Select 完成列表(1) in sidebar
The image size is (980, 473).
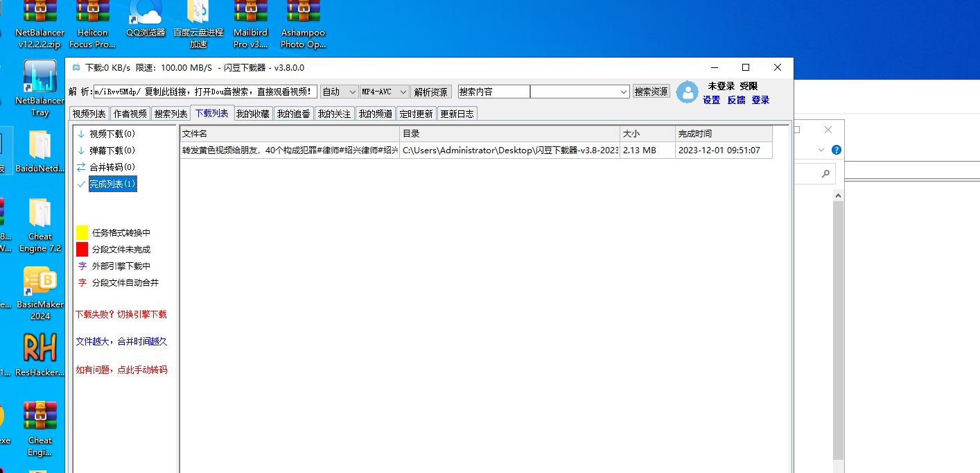pyautogui.click(x=113, y=184)
